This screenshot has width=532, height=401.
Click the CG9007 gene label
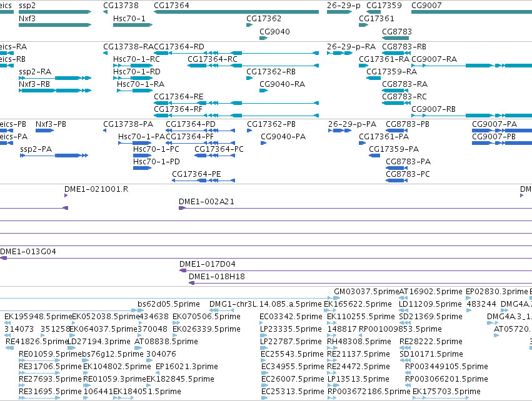[426, 6]
